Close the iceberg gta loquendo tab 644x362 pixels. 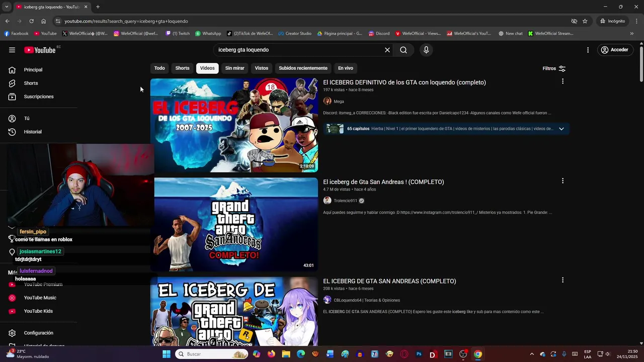86,7
